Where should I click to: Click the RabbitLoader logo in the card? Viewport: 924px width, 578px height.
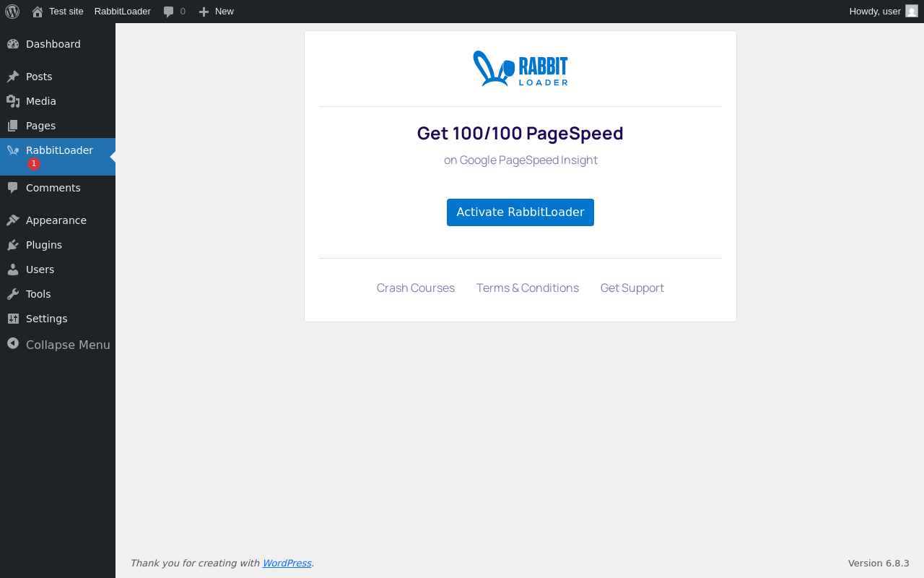(x=520, y=69)
